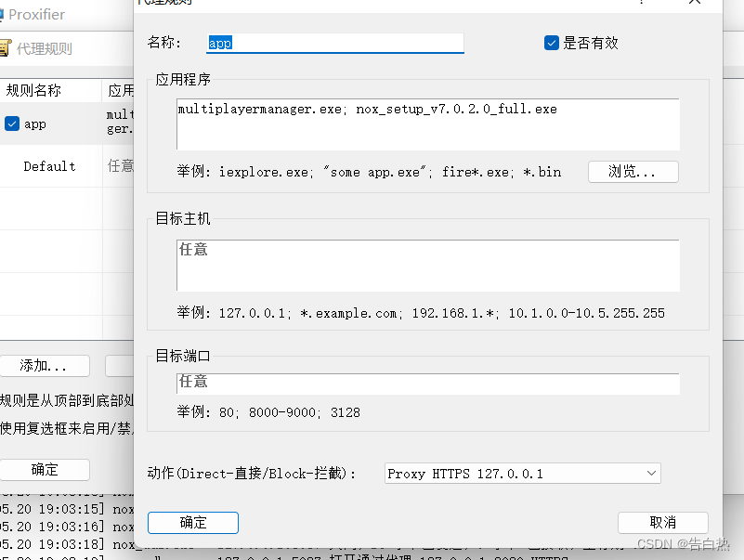
Task: Click the dropdown chevron arrow of action combo
Action: tap(651, 474)
